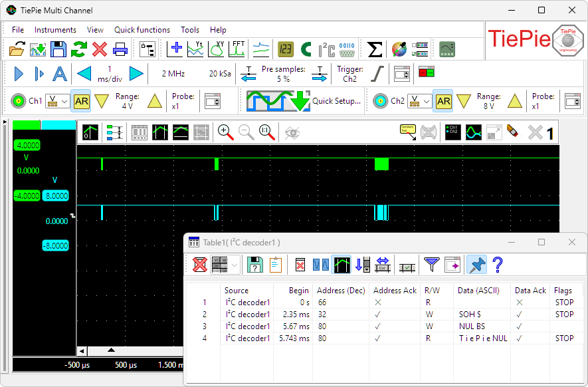The image size is (588, 387).
Task: Click the graph legend Ch1 Ch2 icon
Action: 452,132
